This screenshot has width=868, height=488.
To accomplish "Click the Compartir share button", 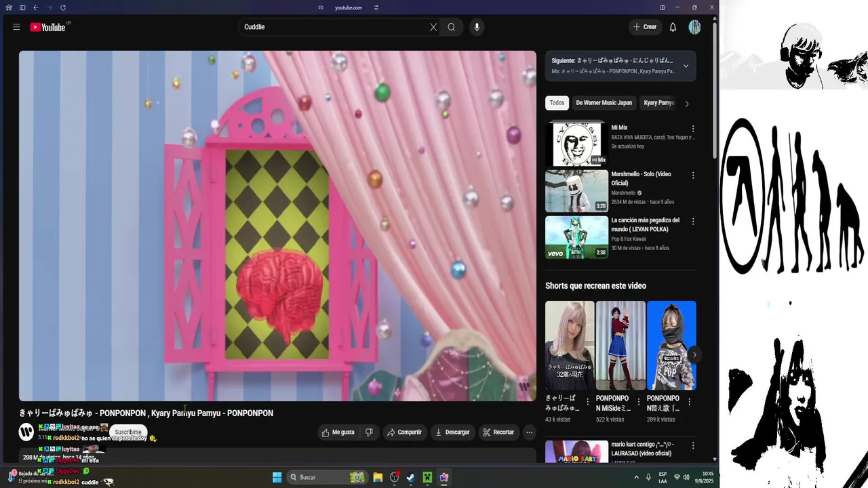I will coord(404,432).
